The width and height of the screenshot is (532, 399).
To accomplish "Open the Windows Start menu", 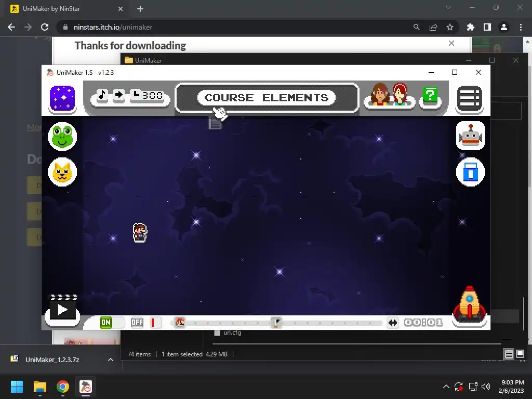I will coord(17,387).
